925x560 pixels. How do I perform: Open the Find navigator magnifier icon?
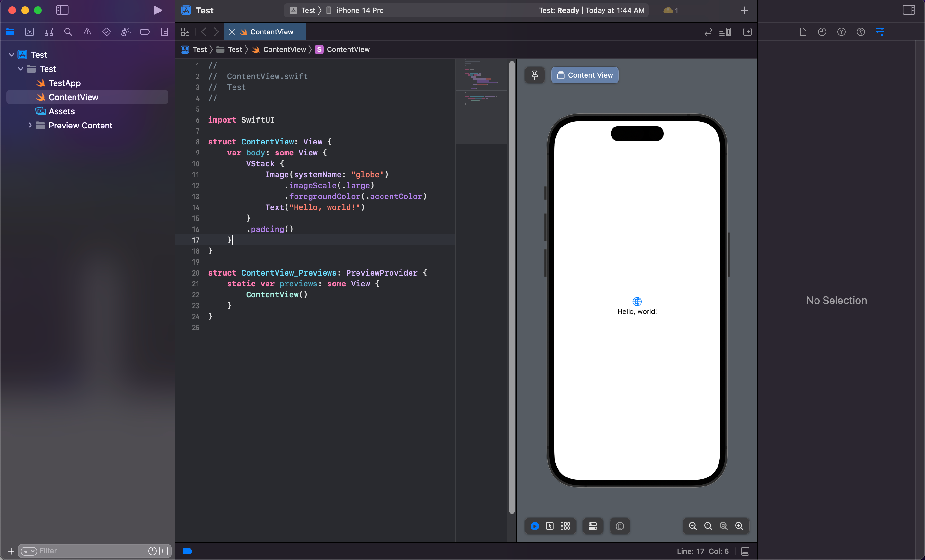tap(68, 32)
